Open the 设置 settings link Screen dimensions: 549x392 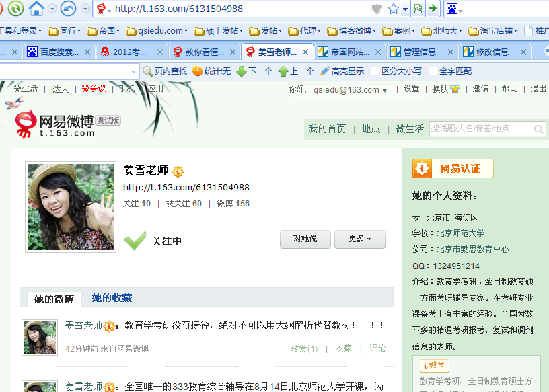(x=411, y=89)
